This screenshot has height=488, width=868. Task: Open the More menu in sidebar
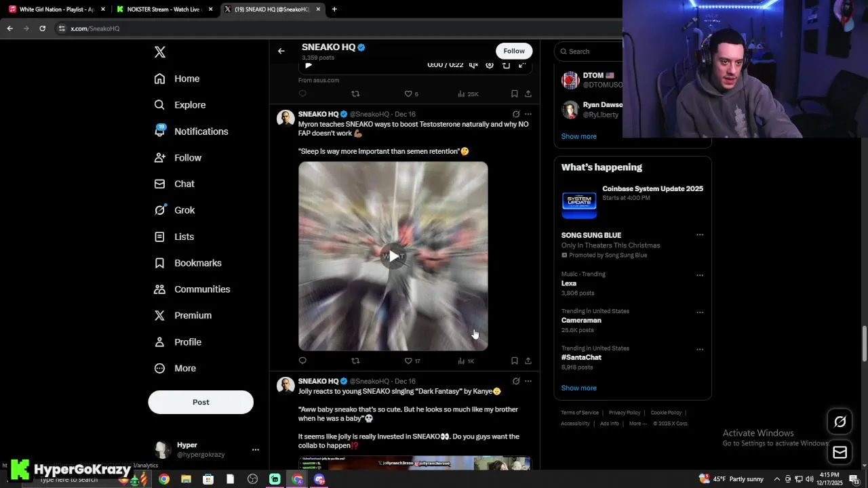175,369
